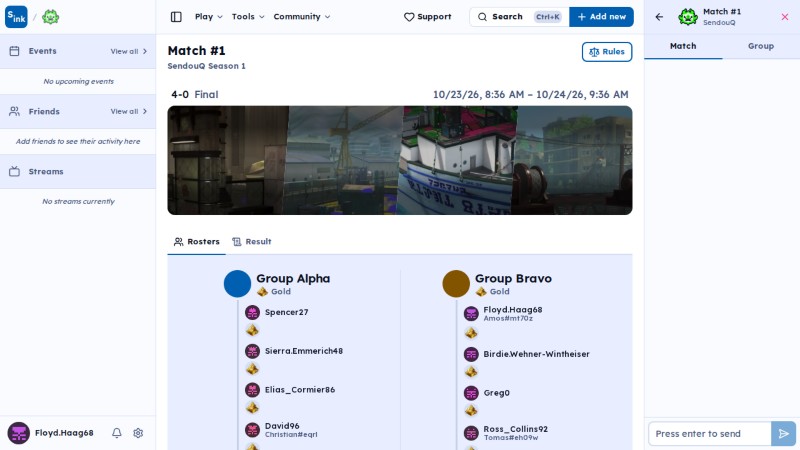The image size is (800, 450).
Task: Click the Streams TV icon
Action: click(x=14, y=171)
